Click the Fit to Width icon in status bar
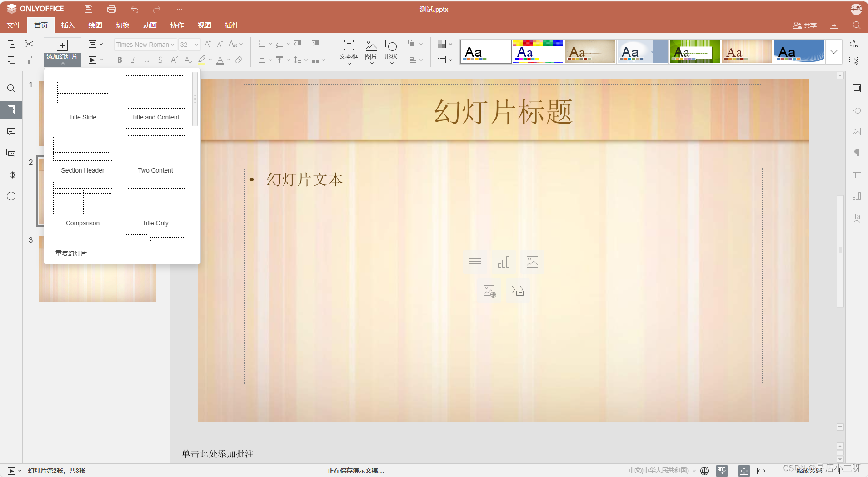This screenshot has width=868, height=477. coord(762,471)
